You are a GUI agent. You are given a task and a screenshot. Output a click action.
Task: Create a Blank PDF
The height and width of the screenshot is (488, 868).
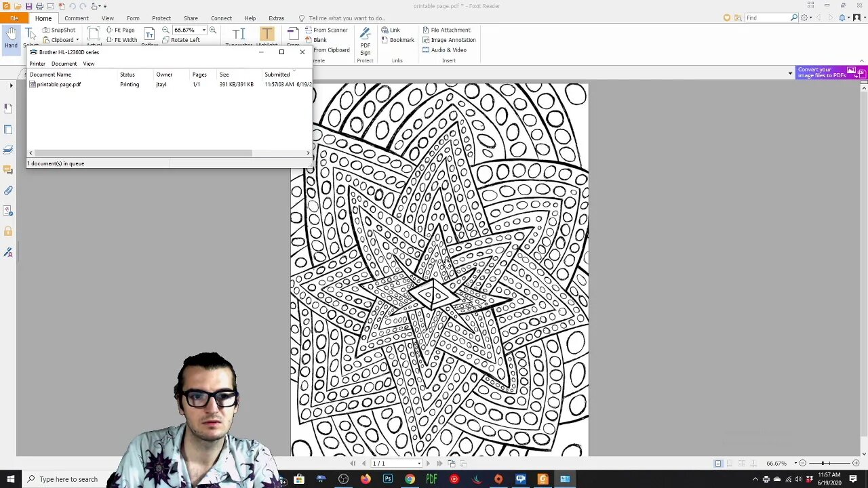pos(316,40)
